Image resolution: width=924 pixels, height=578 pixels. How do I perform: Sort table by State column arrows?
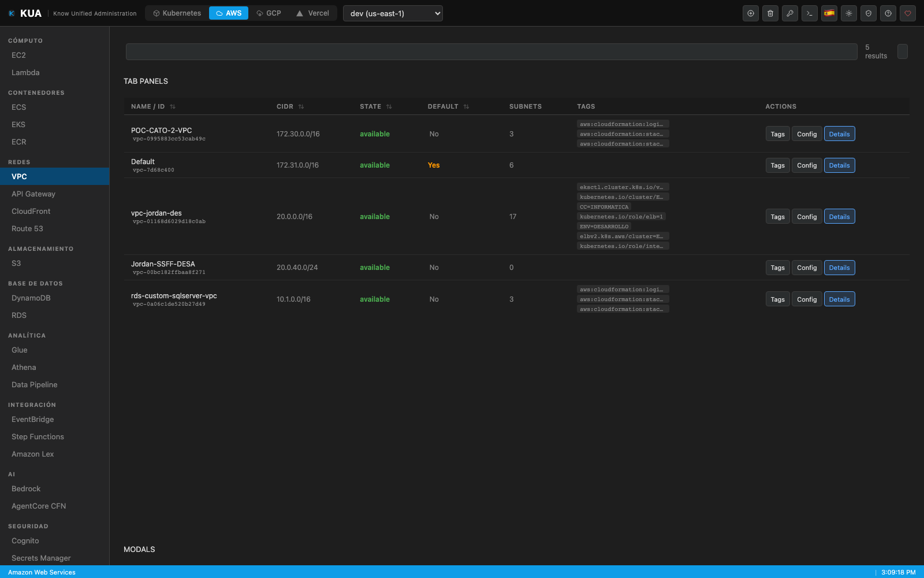389,107
